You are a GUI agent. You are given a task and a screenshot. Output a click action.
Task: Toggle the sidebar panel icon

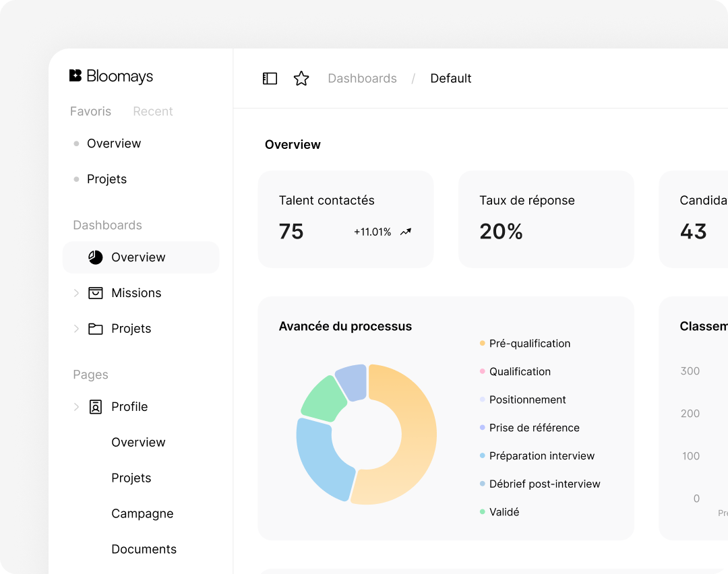(x=270, y=78)
